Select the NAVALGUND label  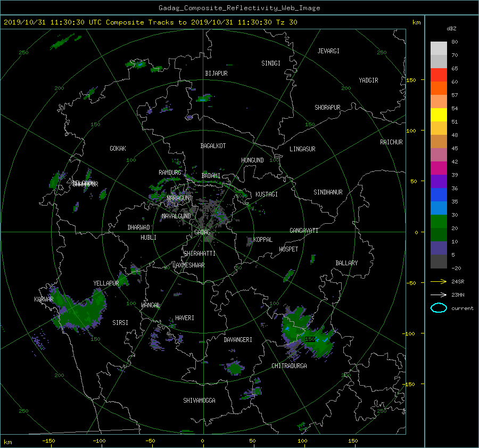click(176, 216)
